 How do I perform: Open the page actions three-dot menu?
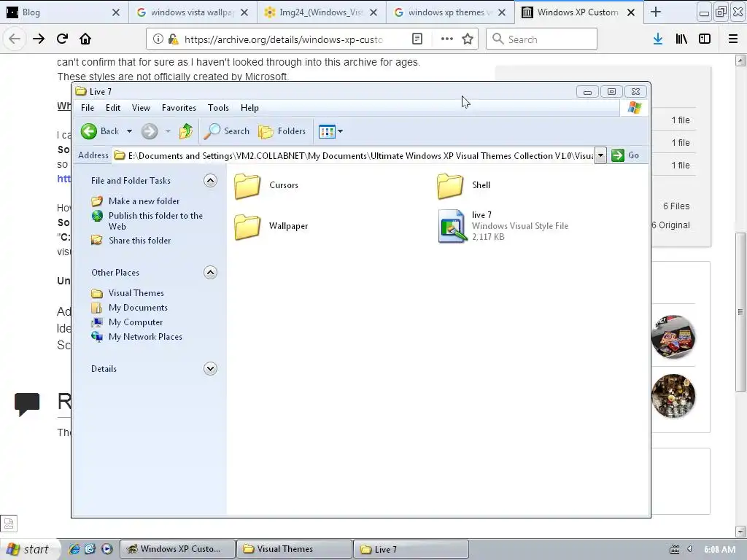coord(447,39)
